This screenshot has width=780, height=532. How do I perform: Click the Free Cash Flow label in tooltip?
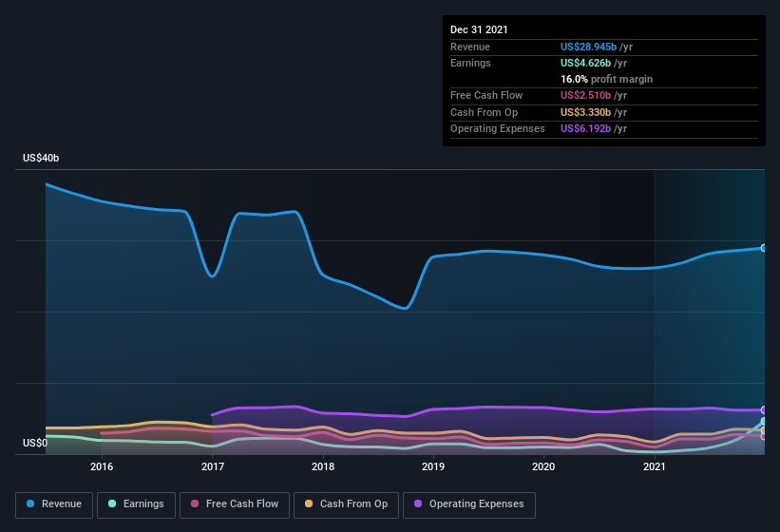[x=486, y=95]
